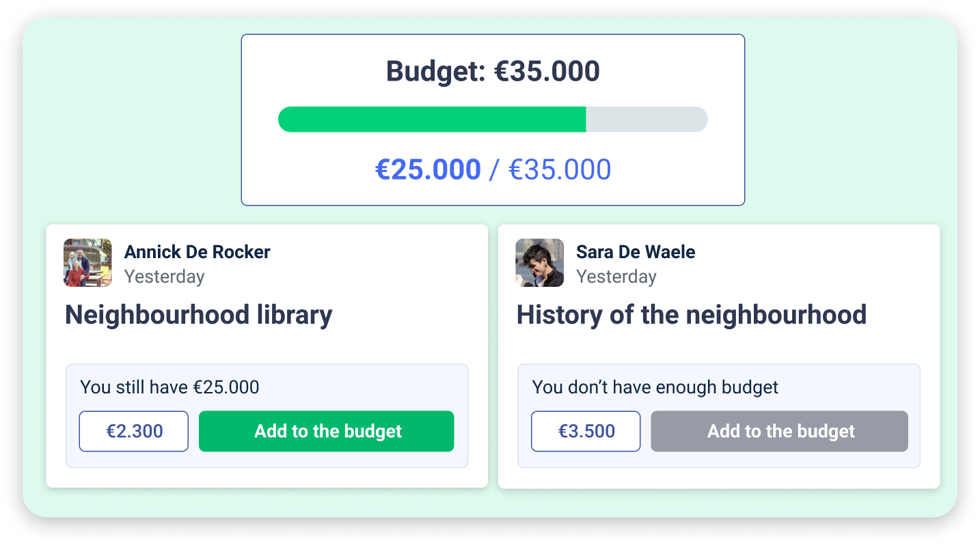Click the 'You still have €25.000' message
This screenshot has width=980, height=545.
(169, 387)
